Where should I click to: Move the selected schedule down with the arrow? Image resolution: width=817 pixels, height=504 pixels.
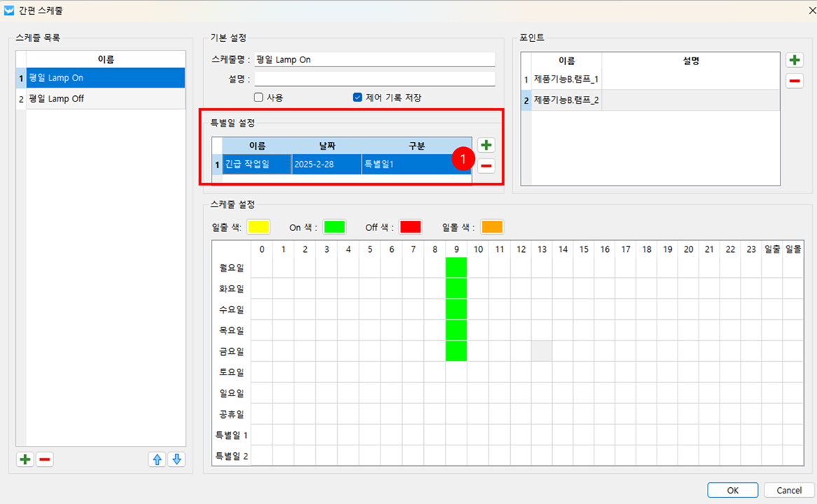[177, 460]
